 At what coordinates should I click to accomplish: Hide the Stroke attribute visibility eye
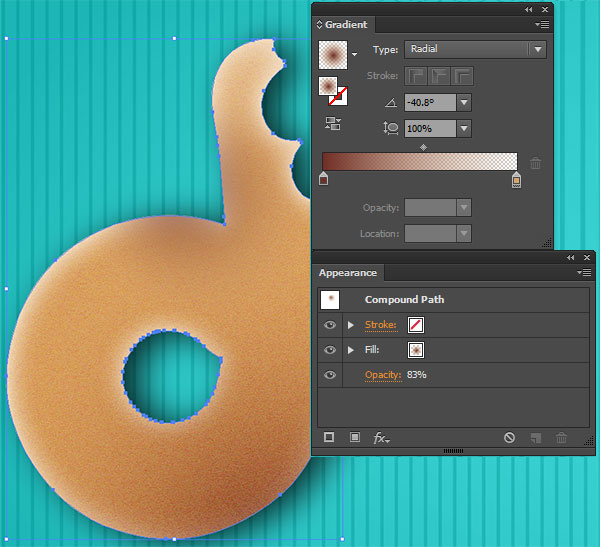coord(329,325)
